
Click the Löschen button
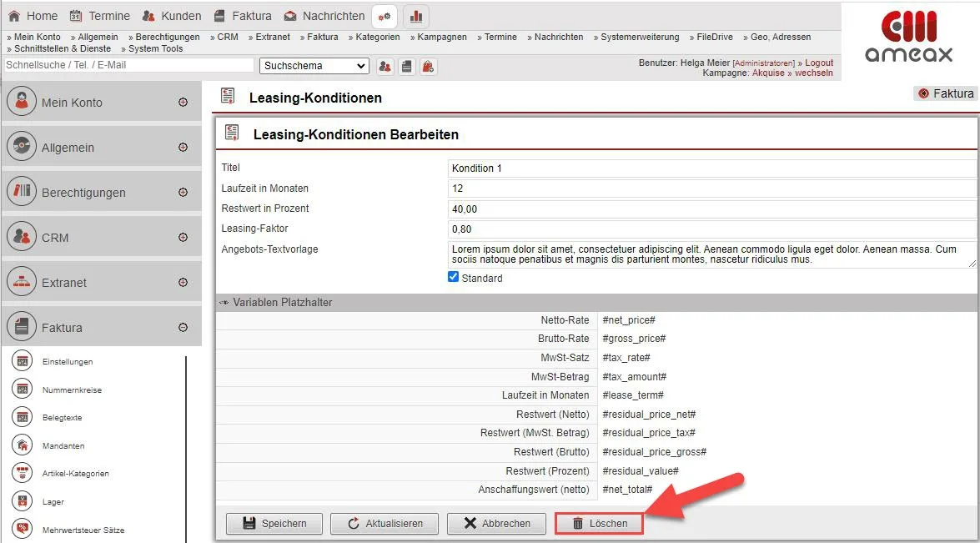[x=599, y=523]
